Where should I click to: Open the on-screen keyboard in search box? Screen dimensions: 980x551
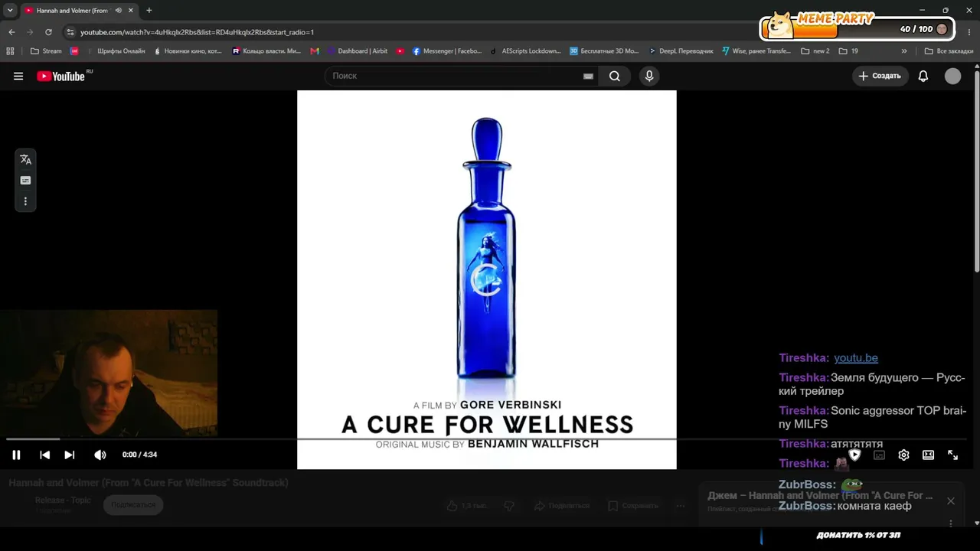click(588, 76)
